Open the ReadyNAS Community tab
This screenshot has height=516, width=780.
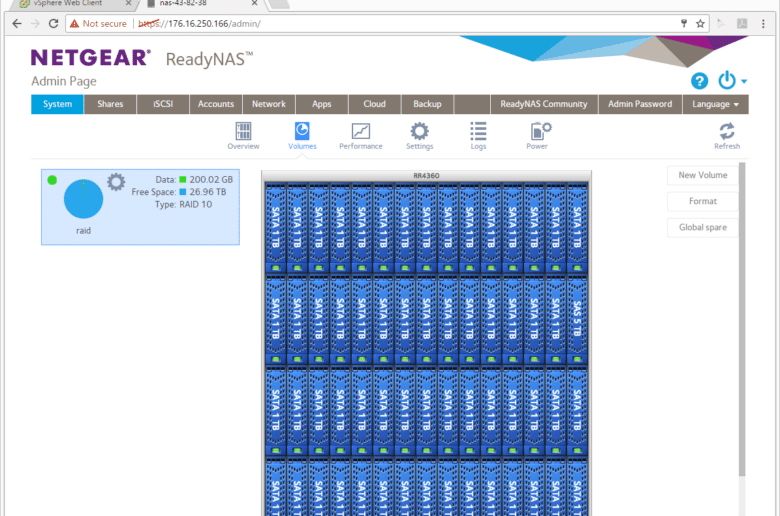[544, 104]
